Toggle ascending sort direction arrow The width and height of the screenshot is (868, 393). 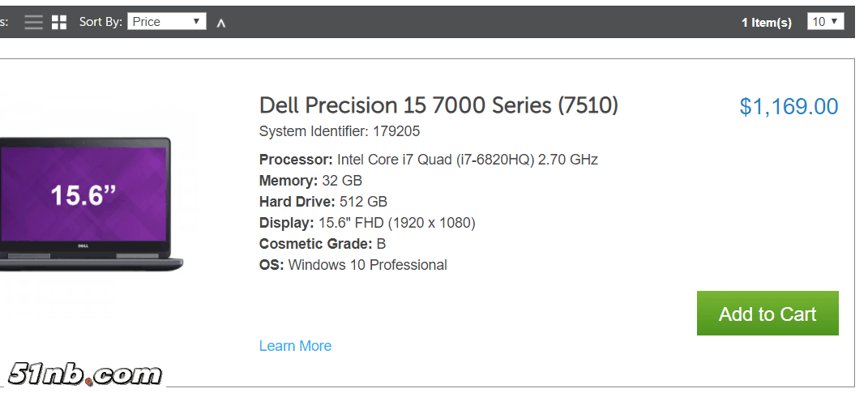[220, 23]
